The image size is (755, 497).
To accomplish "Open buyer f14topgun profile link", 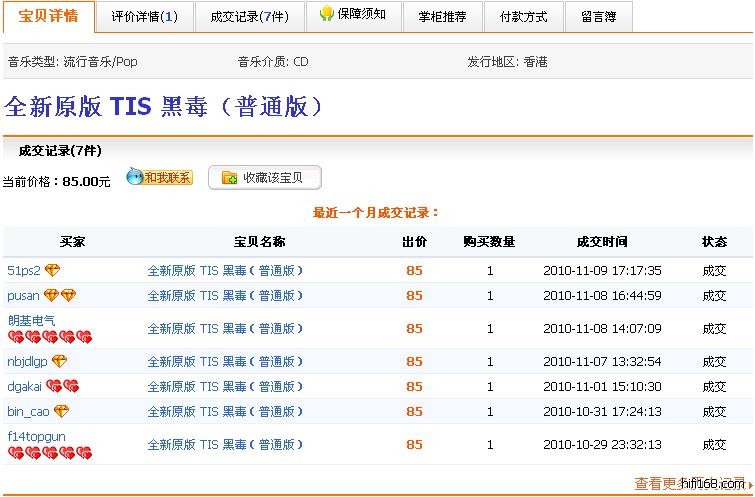I will 36,436.
